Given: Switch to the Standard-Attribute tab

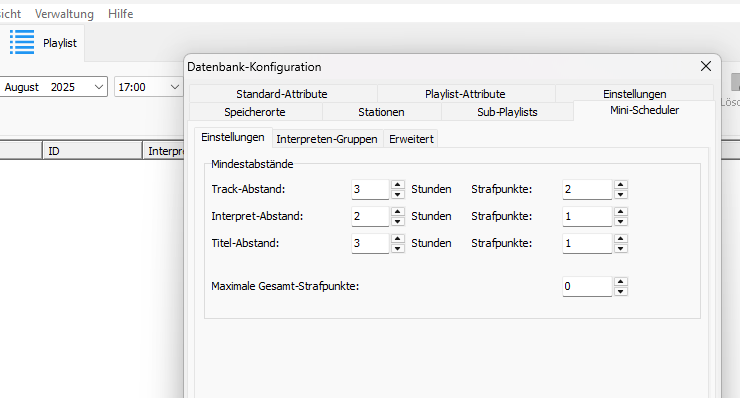Looking at the screenshot, I should [x=282, y=93].
